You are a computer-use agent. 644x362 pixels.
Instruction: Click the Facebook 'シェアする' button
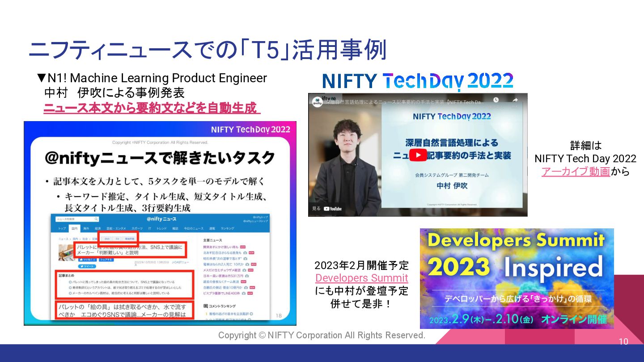click(x=106, y=260)
